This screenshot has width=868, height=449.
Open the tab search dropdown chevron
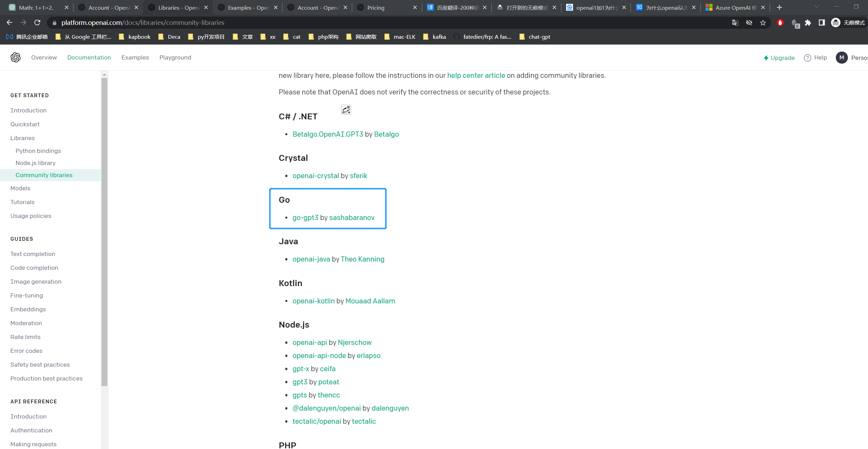coord(817,7)
